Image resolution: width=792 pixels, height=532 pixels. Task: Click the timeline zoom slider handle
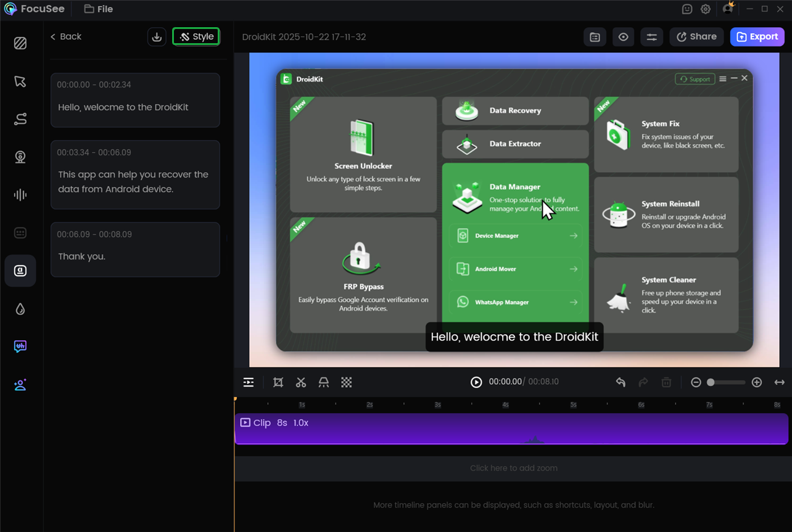(x=711, y=382)
